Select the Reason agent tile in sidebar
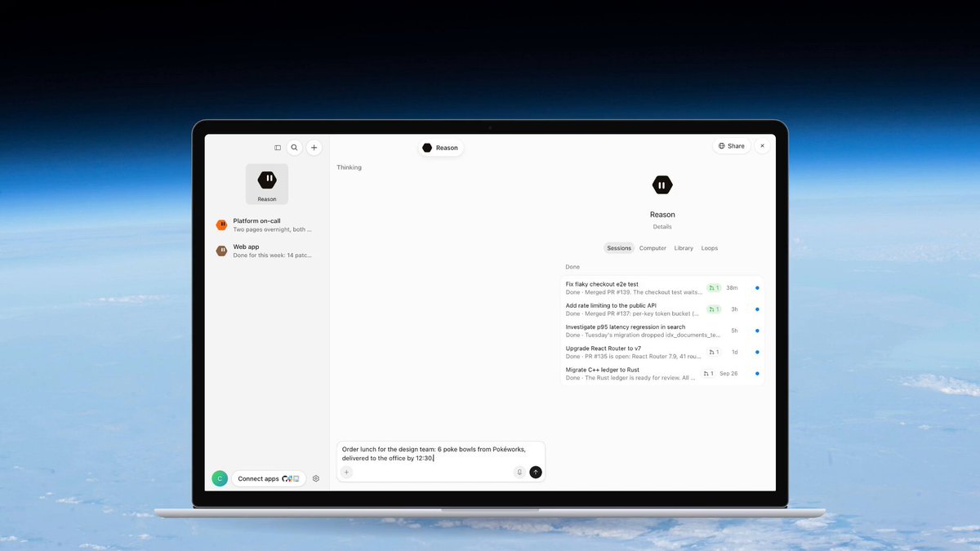This screenshot has height=551, width=980. pyautogui.click(x=267, y=184)
